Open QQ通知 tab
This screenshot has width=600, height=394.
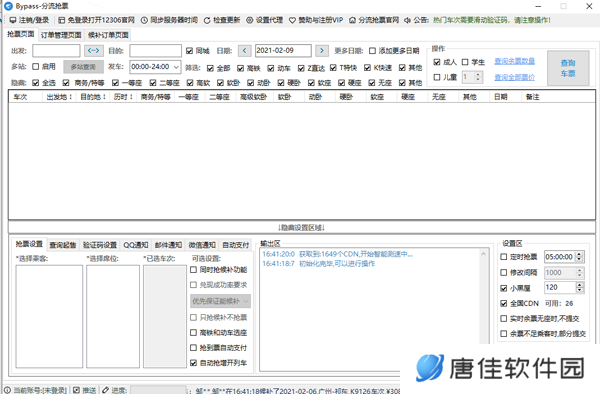(x=135, y=245)
